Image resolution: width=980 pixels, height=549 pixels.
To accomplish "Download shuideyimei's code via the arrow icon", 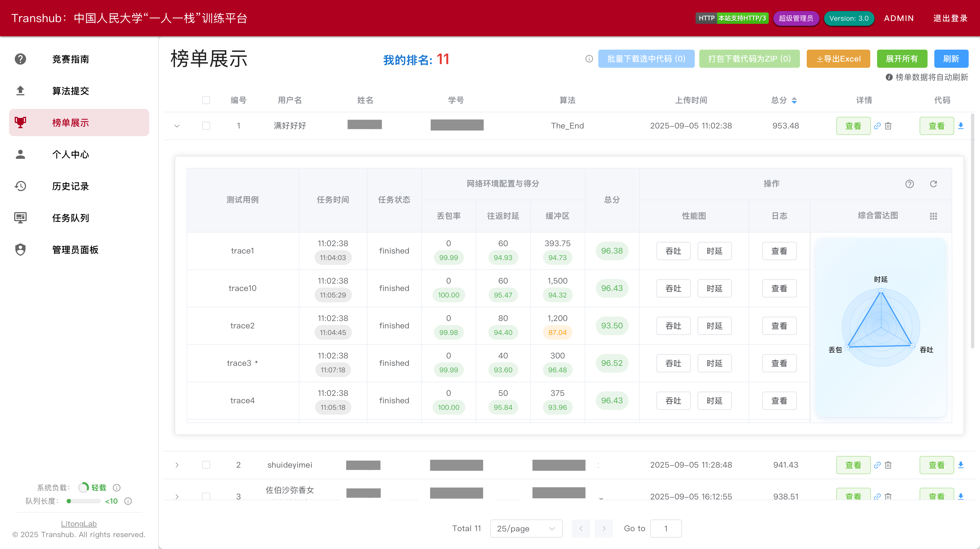I will (961, 465).
